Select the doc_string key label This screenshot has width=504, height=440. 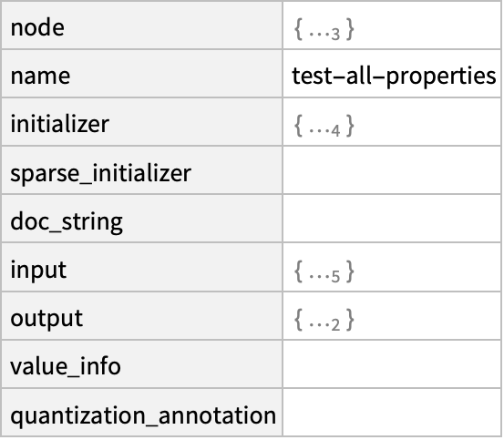(x=67, y=222)
